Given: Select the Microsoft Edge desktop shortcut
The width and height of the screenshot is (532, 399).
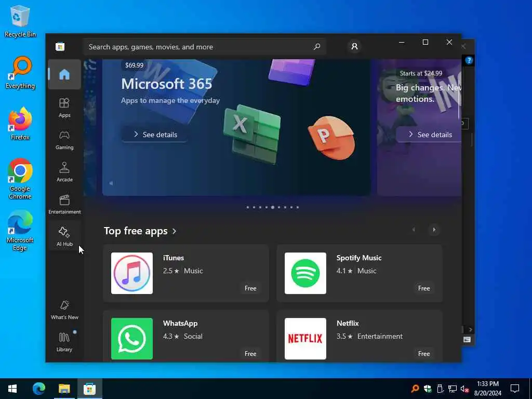Looking at the screenshot, I should [20, 230].
